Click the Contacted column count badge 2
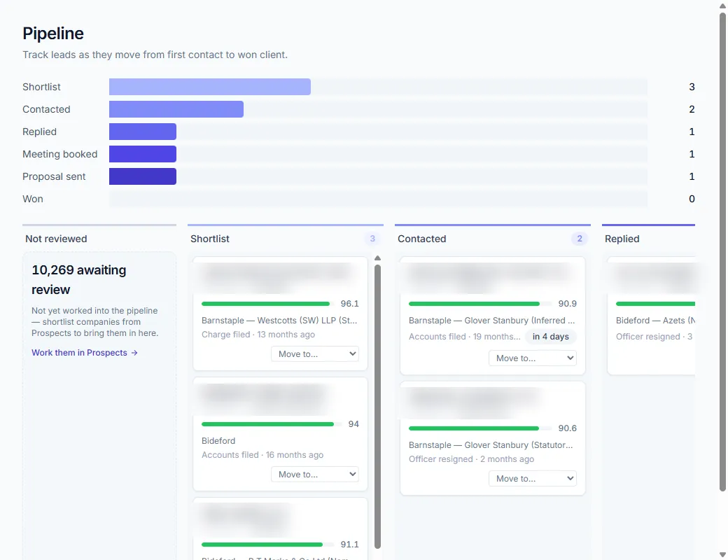 580,239
